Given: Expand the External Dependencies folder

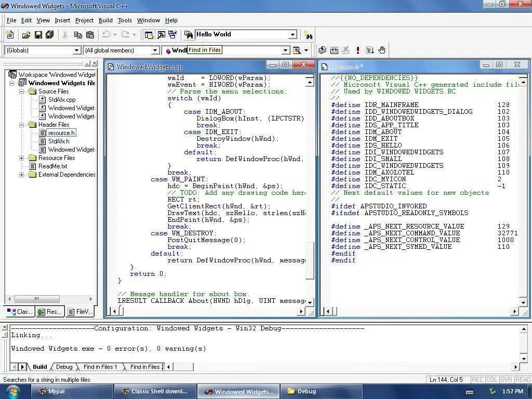Looking at the screenshot, I should coord(21,175).
